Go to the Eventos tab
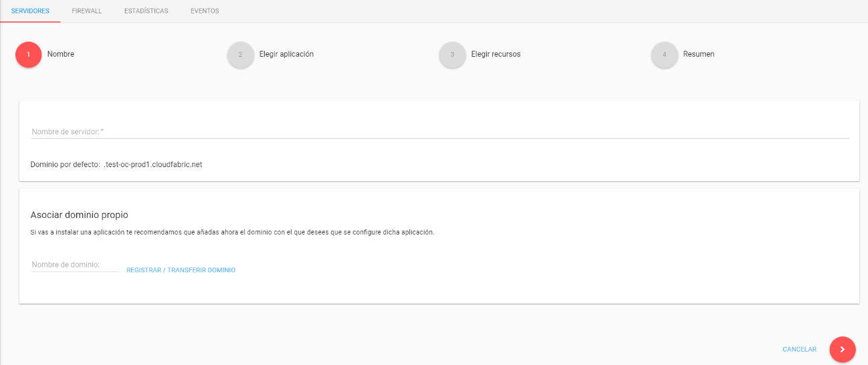This screenshot has width=868, height=365. tap(205, 11)
